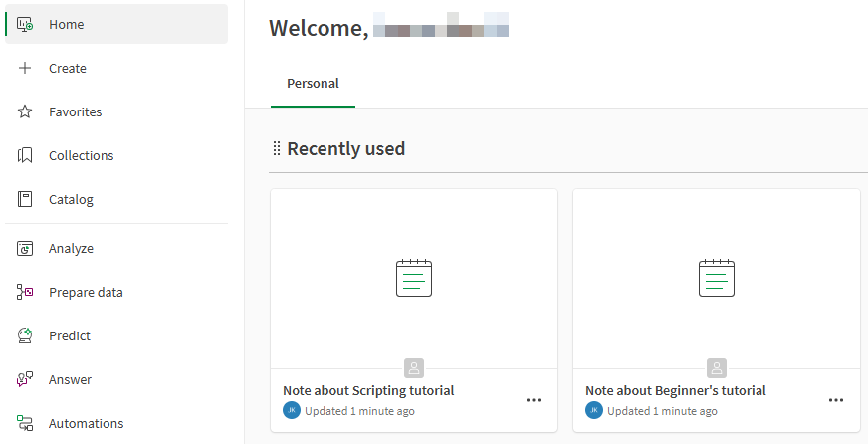Click the Scripting tutorial note thumbnail
Viewport: 868px width, 444px height.
pos(414,278)
